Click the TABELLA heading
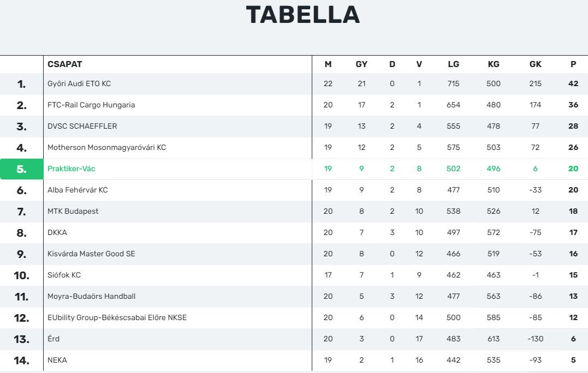The image size is (588, 373). point(303,15)
